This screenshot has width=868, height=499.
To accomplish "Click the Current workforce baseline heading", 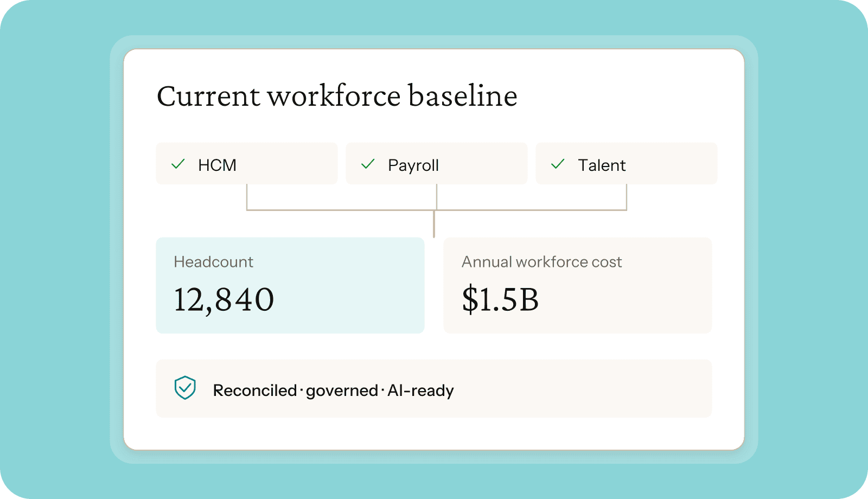I will pos(337,96).
